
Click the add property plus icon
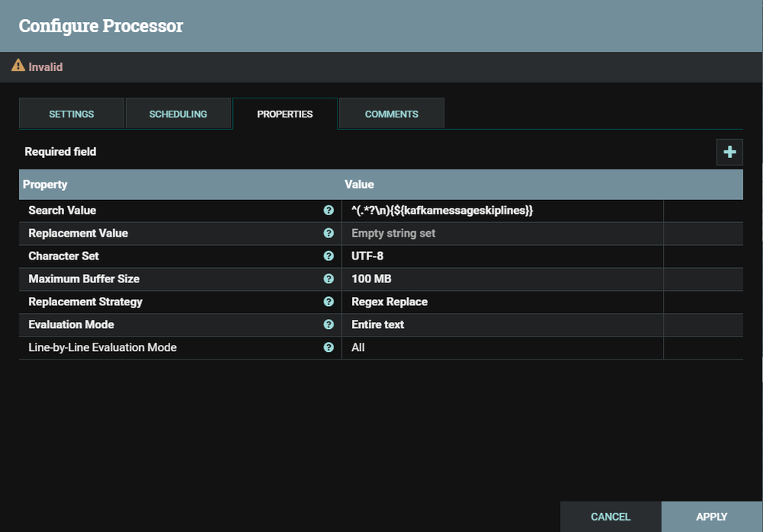tap(729, 152)
